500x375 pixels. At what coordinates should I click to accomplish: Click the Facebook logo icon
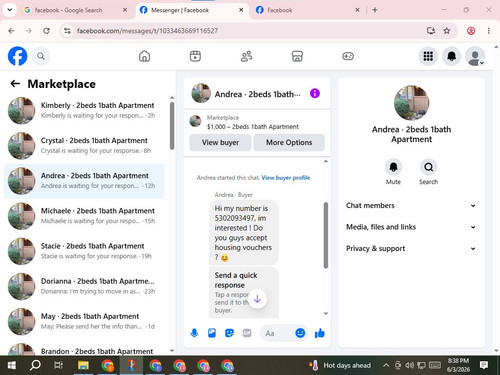[17, 56]
